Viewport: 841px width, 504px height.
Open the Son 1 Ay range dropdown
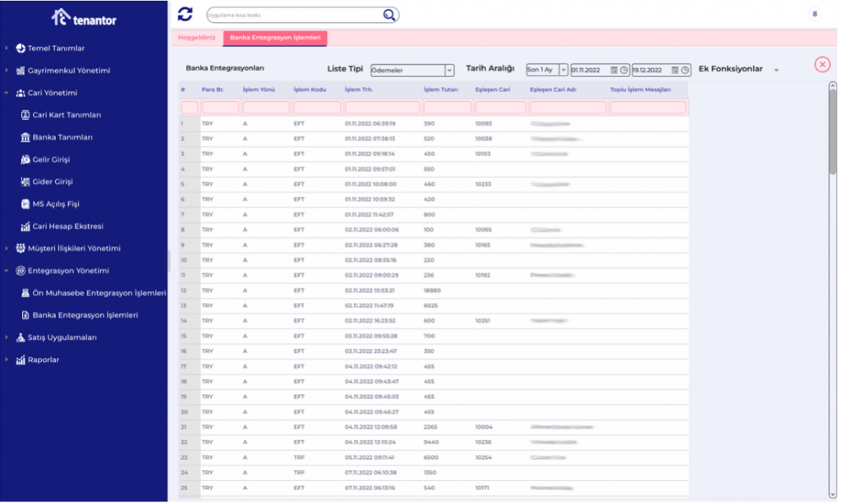click(563, 71)
